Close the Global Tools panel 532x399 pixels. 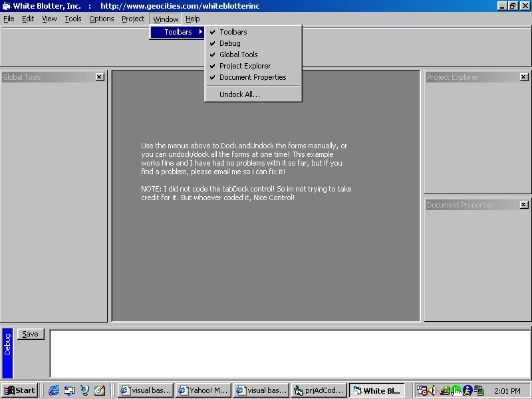(x=100, y=77)
